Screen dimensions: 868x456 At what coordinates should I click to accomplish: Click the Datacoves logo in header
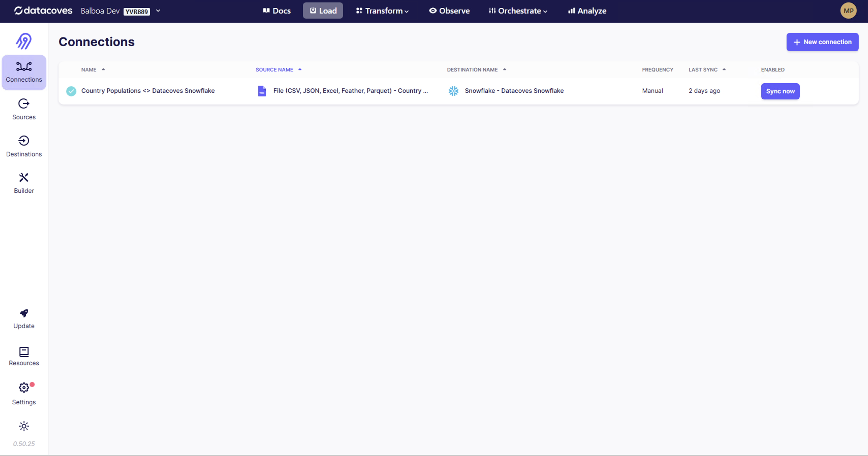click(43, 11)
